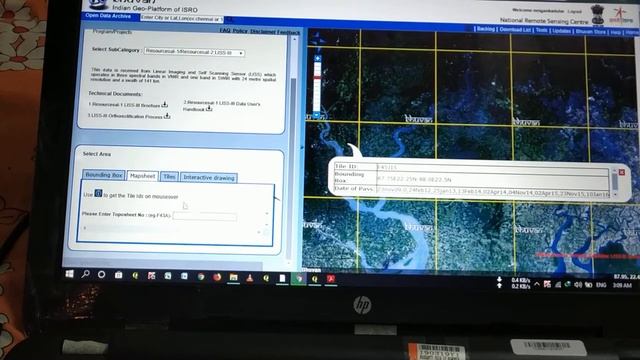Show hidden system tray icons

point(537,284)
